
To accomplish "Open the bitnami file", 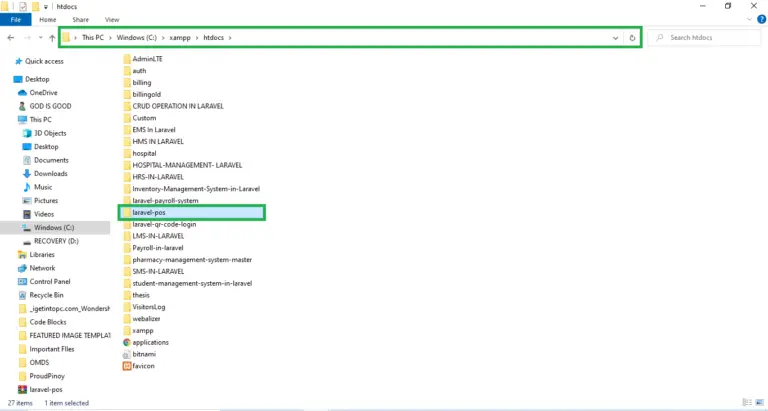I will coord(146,354).
